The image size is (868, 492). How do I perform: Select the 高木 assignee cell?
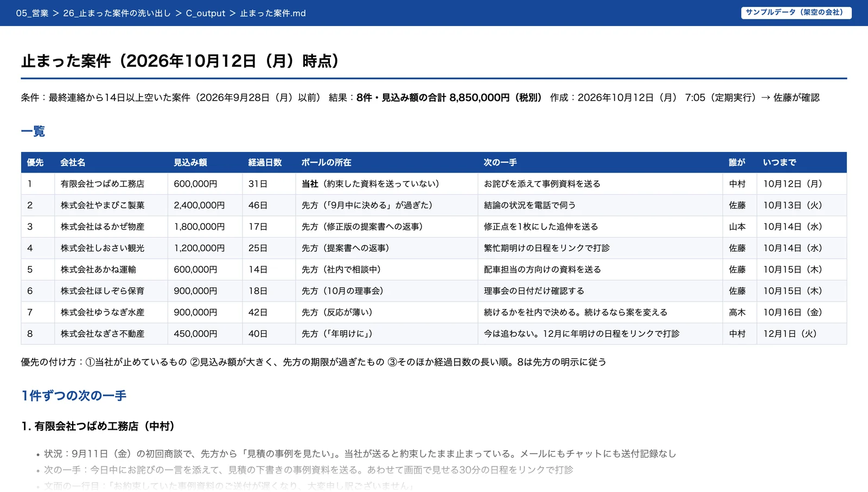coord(739,312)
